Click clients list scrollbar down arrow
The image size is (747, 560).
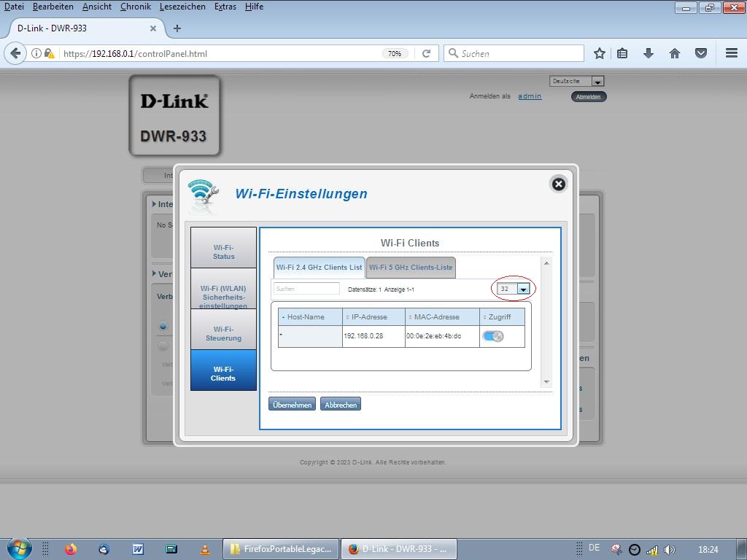[x=546, y=382]
